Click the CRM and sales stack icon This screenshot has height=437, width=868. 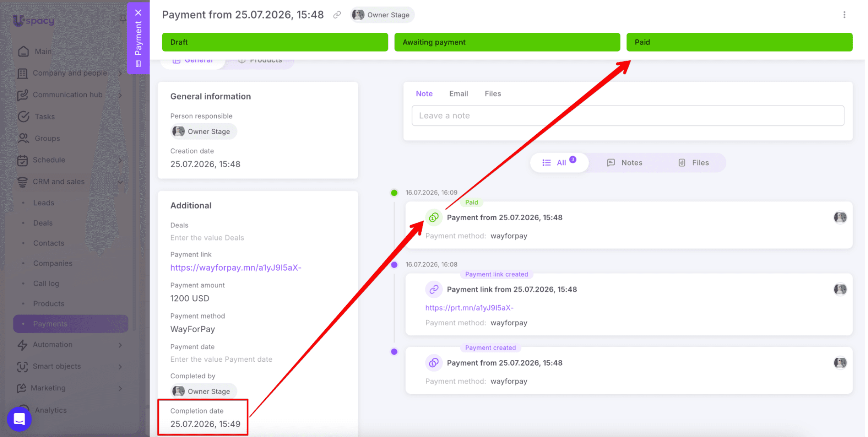(22, 182)
